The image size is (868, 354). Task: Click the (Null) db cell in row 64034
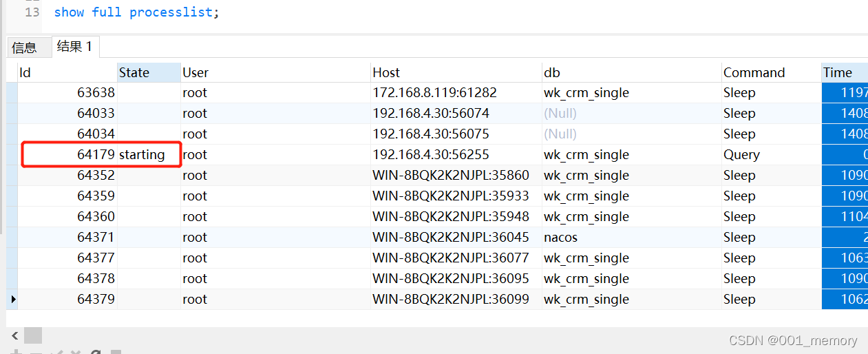point(632,134)
